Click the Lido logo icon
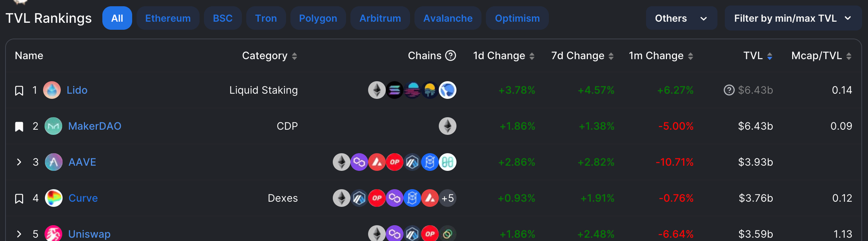 pos(52,90)
